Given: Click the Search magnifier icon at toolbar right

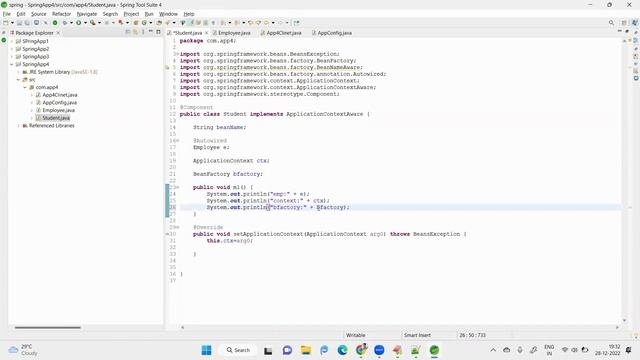Looking at the screenshot, I should click(611, 23).
